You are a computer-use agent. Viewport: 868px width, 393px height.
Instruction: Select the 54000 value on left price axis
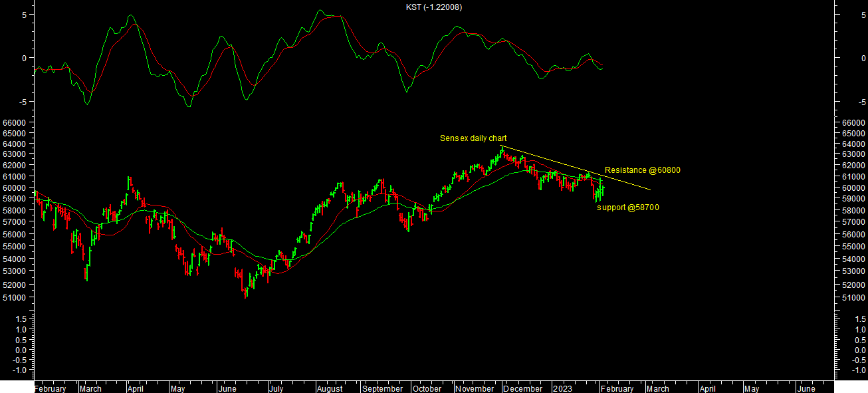(x=13, y=259)
